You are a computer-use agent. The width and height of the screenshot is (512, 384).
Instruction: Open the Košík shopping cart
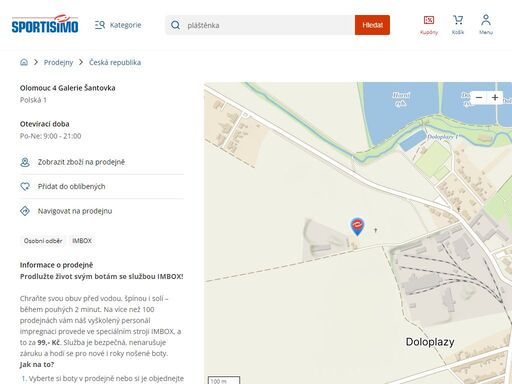click(458, 25)
